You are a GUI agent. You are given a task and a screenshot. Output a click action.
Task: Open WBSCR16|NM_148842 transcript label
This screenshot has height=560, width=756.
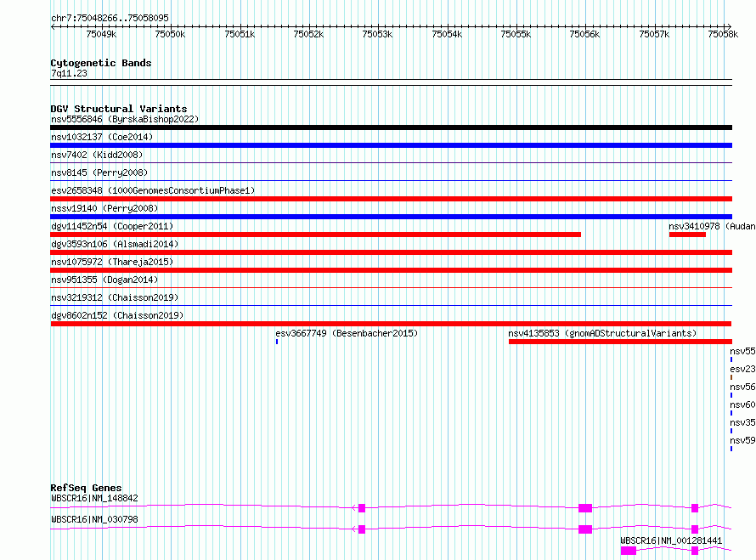point(94,498)
